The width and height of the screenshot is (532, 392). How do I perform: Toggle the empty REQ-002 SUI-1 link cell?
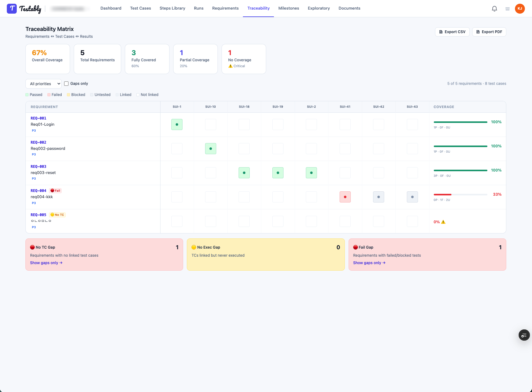177,149
